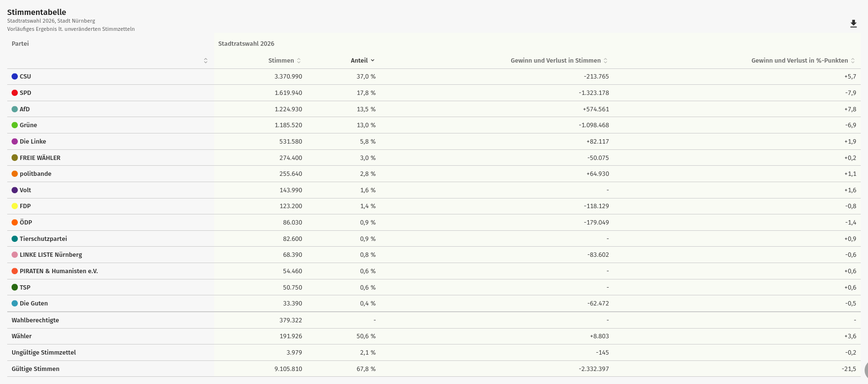Click the purple Die Linke dot
The height and width of the screenshot is (384, 868).
click(x=15, y=142)
